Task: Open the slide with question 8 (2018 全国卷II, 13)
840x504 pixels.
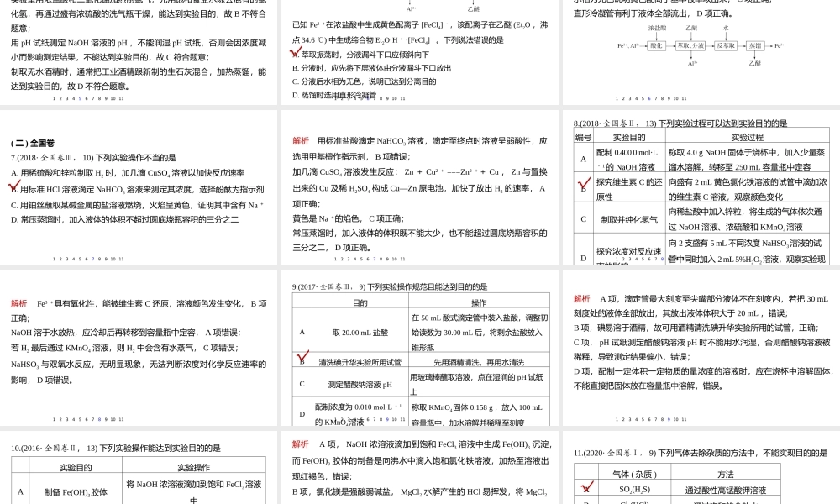Action: [701, 187]
